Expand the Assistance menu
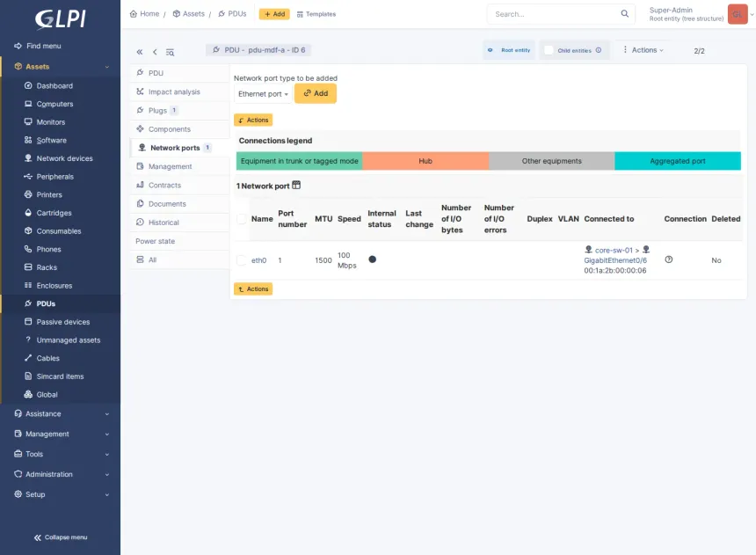The height and width of the screenshot is (555, 756). [61, 414]
